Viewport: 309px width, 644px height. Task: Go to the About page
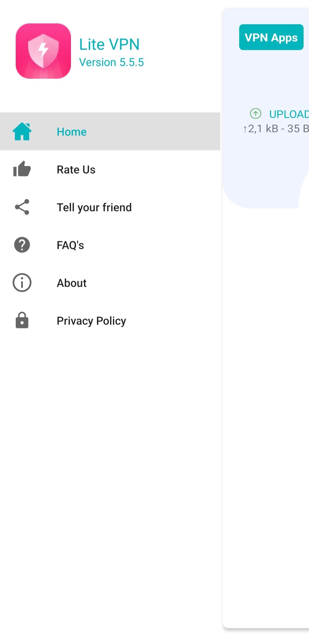point(72,283)
